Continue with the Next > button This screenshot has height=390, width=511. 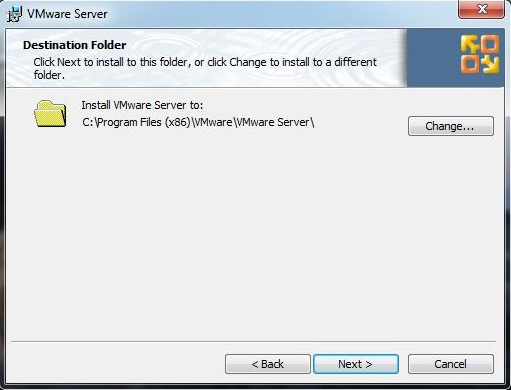(356, 364)
